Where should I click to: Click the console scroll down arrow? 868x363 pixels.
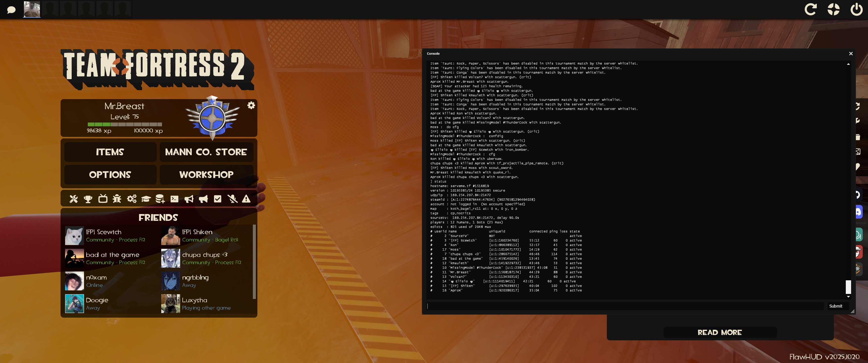click(848, 297)
